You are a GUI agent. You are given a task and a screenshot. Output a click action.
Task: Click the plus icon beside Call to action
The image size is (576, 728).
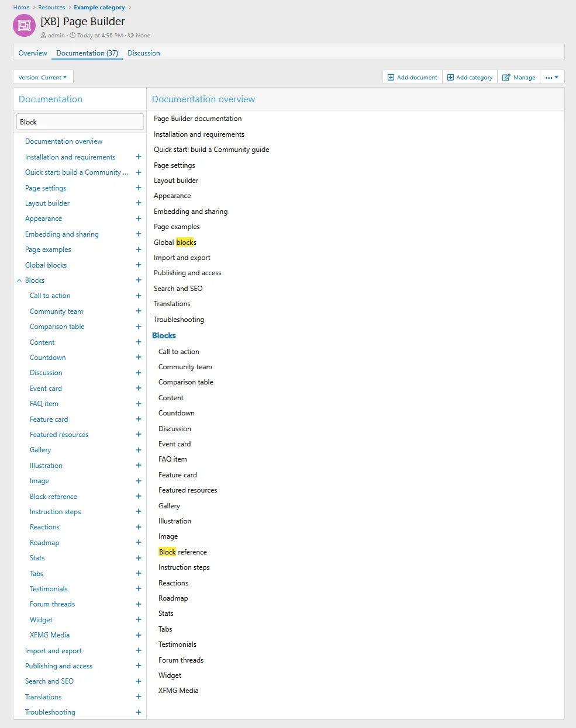tap(139, 296)
